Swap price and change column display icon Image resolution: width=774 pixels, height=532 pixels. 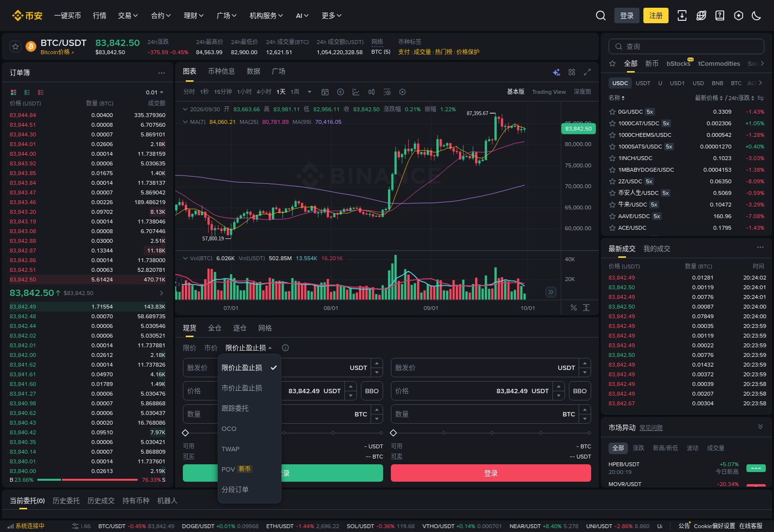click(760, 98)
